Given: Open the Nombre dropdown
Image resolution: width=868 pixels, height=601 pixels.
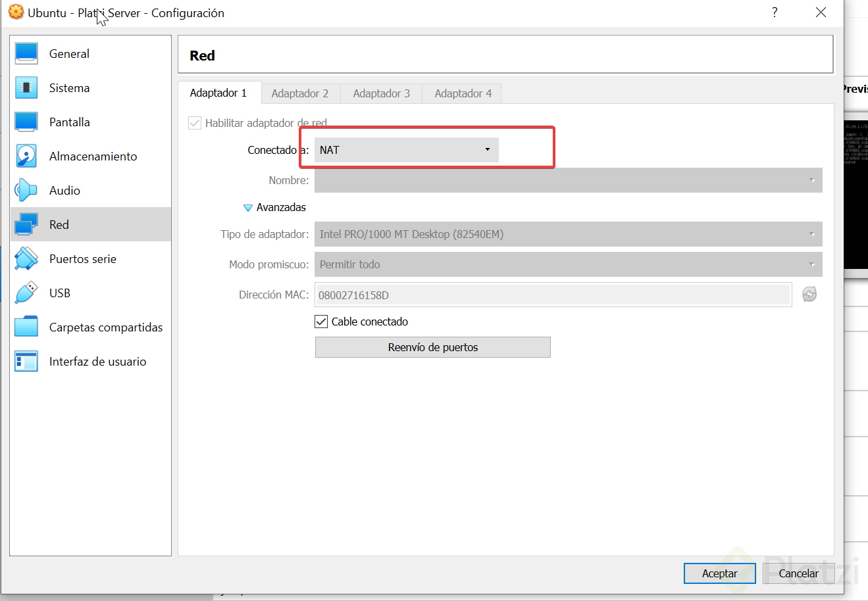Looking at the screenshot, I should point(568,180).
